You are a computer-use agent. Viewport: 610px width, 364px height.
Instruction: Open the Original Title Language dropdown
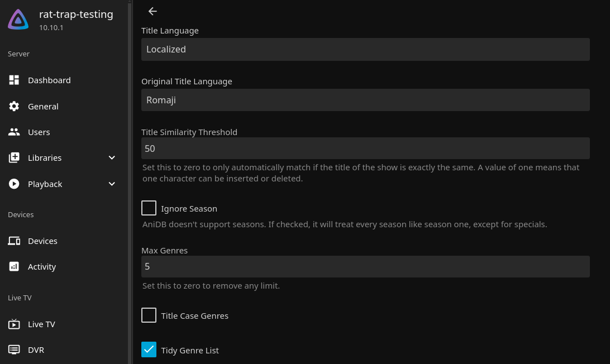[365, 100]
